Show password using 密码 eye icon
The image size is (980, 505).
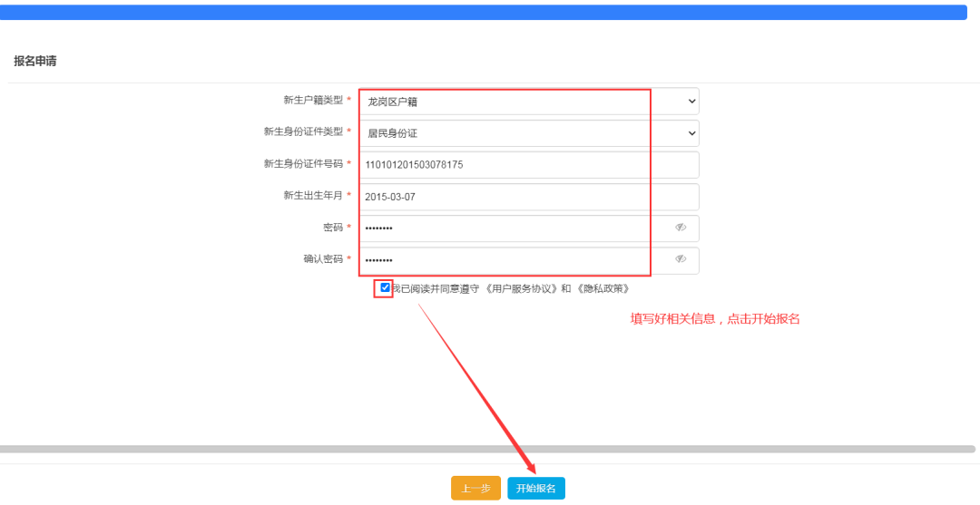click(x=681, y=228)
